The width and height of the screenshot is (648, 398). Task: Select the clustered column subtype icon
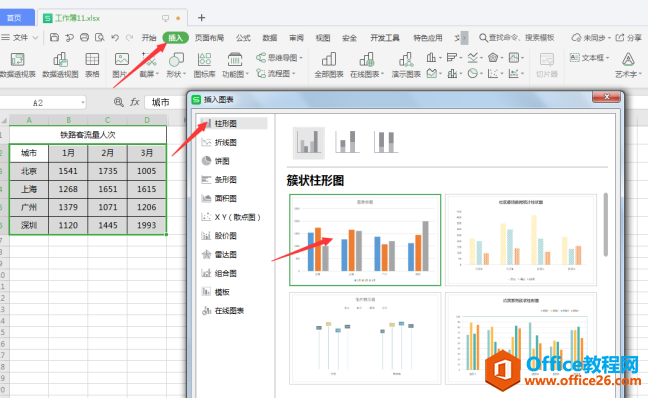pos(309,143)
